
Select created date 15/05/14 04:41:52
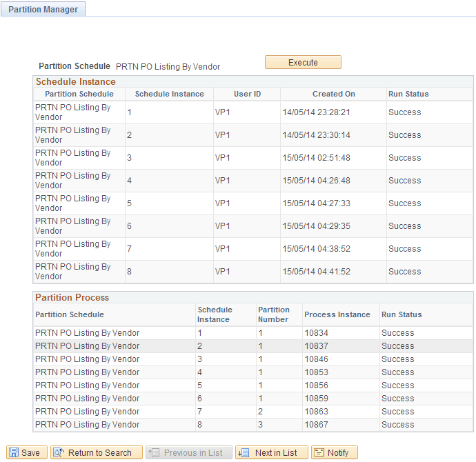coord(317,272)
